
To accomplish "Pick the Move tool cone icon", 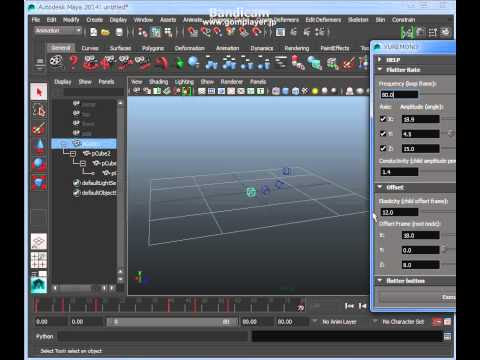I will click(x=39, y=146).
